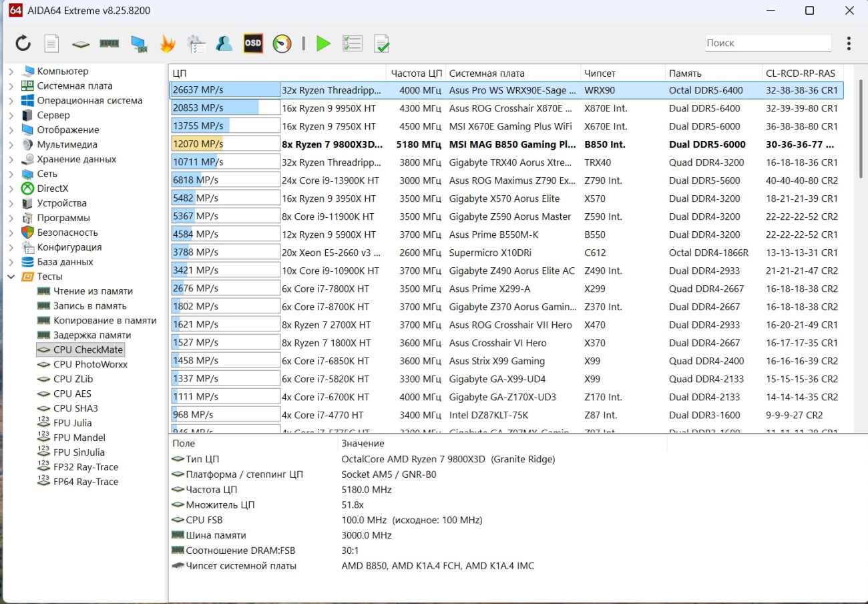Click the CPU chip toolbar icon
Viewport: 868px width, 604px height.
(81, 44)
